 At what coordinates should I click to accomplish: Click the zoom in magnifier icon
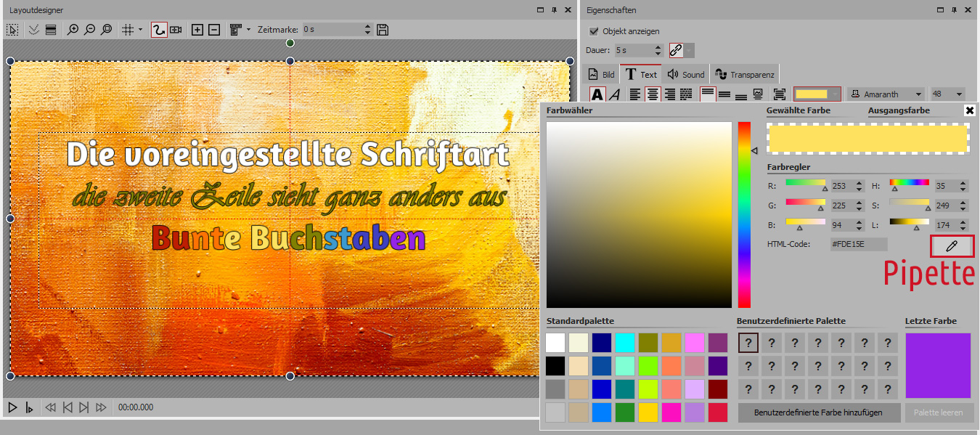tap(73, 30)
